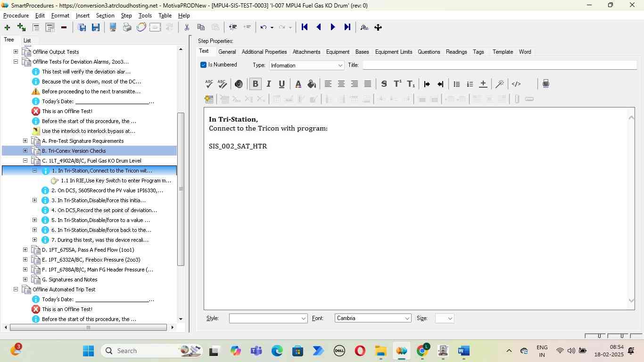Toggle bold formatting button

(255, 84)
